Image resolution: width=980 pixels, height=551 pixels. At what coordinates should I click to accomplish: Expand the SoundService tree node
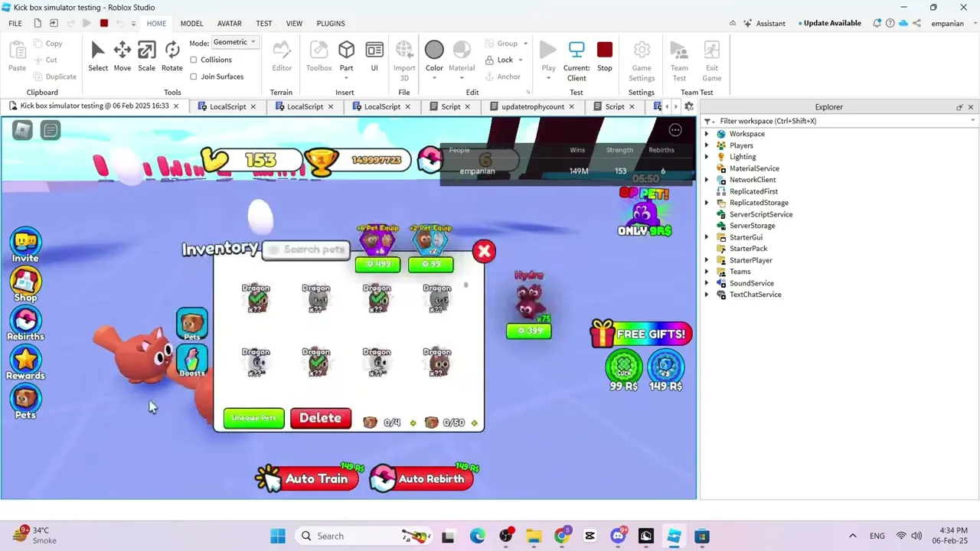(707, 283)
